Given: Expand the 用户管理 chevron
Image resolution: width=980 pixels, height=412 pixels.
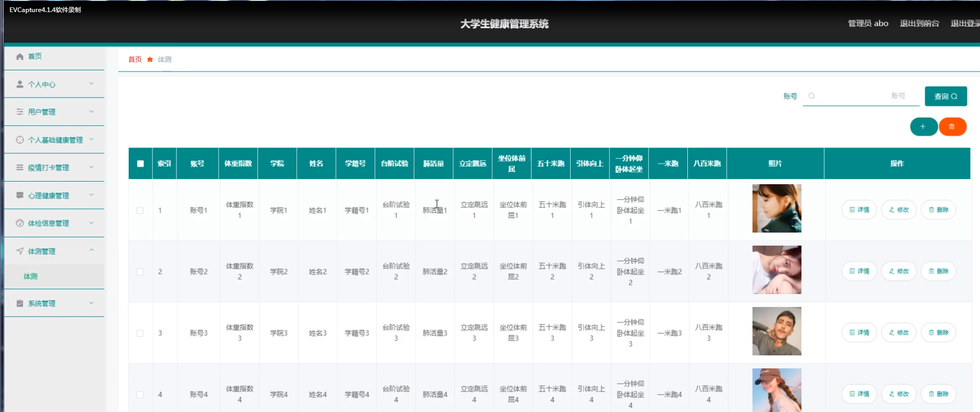Looking at the screenshot, I should (91, 111).
